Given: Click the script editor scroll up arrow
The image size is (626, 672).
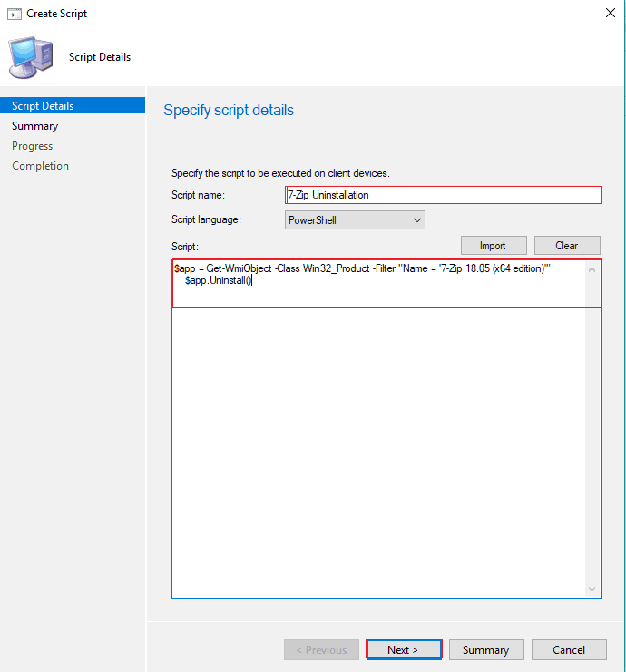Looking at the screenshot, I should [593, 269].
